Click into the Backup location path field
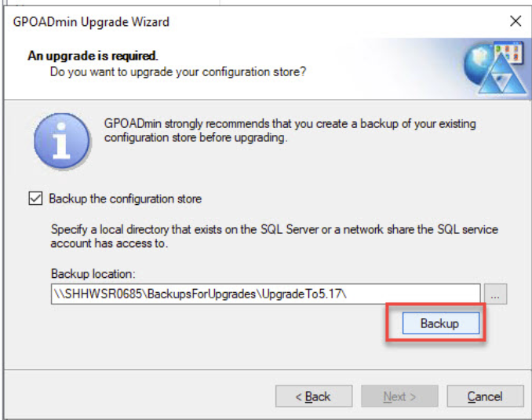This screenshot has width=532, height=420. click(x=264, y=294)
